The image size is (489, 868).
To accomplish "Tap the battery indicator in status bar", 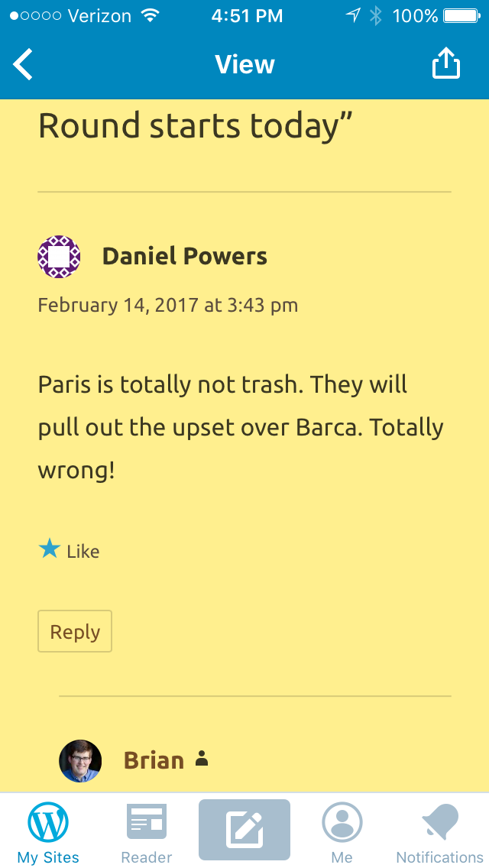I will click(461, 16).
